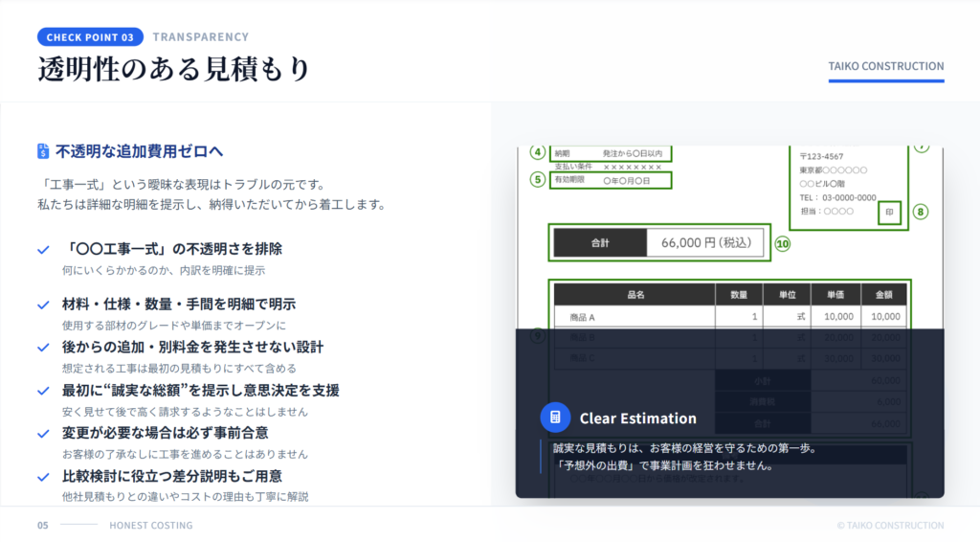Click the 品名 column header in the table

(635, 295)
